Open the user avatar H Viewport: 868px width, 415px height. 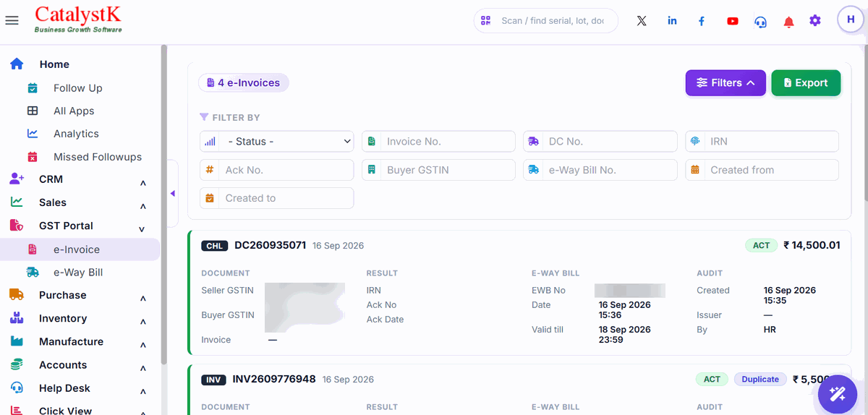pyautogui.click(x=851, y=20)
